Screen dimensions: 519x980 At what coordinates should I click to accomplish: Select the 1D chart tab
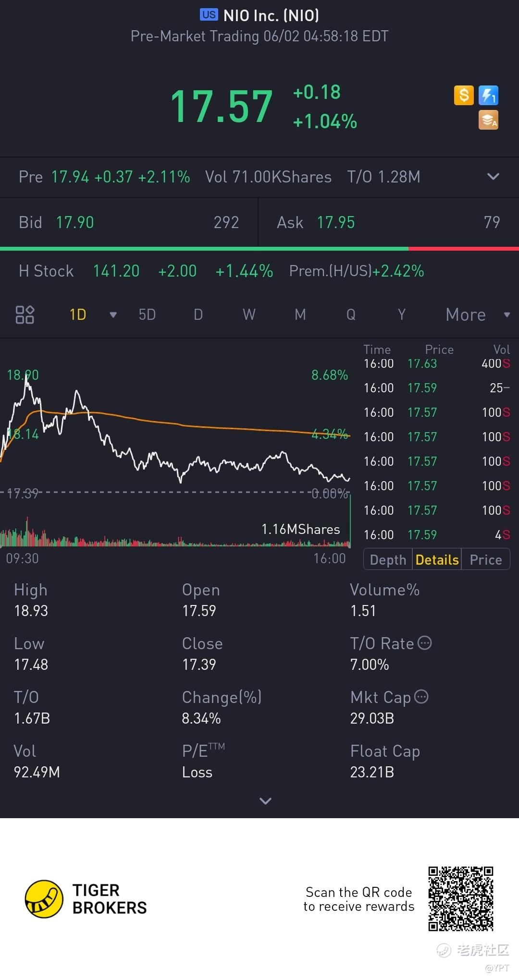click(x=78, y=315)
